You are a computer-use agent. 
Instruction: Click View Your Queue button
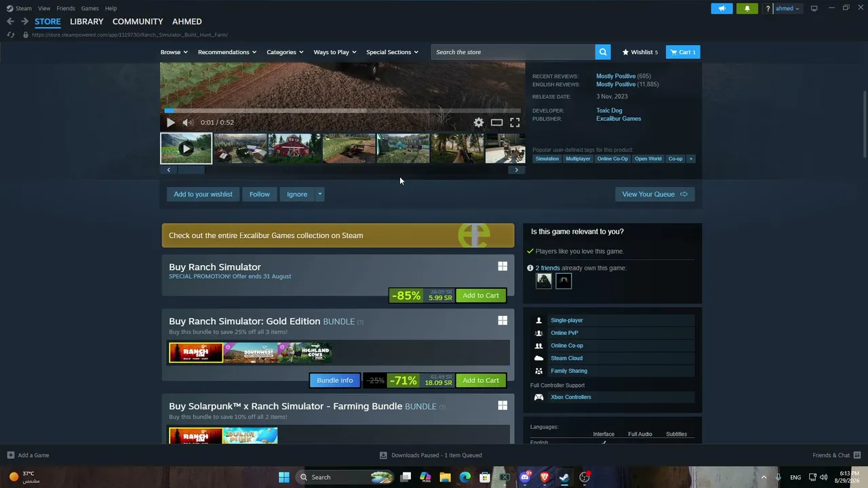click(654, 195)
